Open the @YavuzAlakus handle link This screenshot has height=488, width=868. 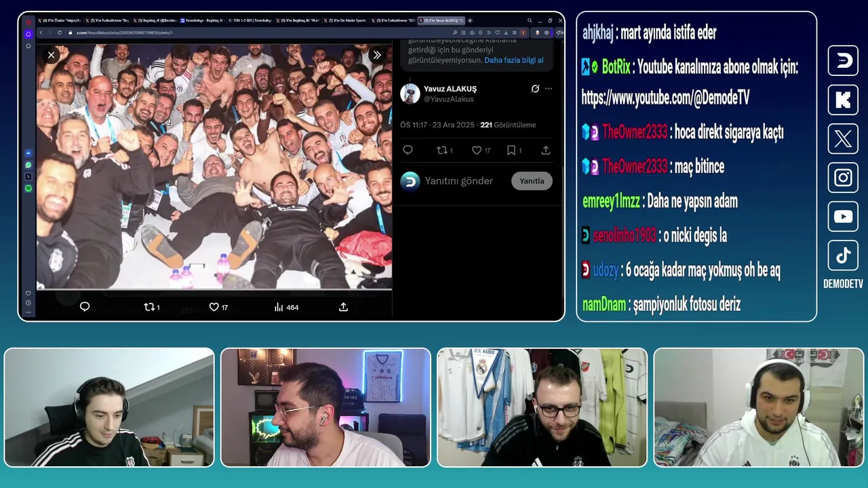coord(449,99)
